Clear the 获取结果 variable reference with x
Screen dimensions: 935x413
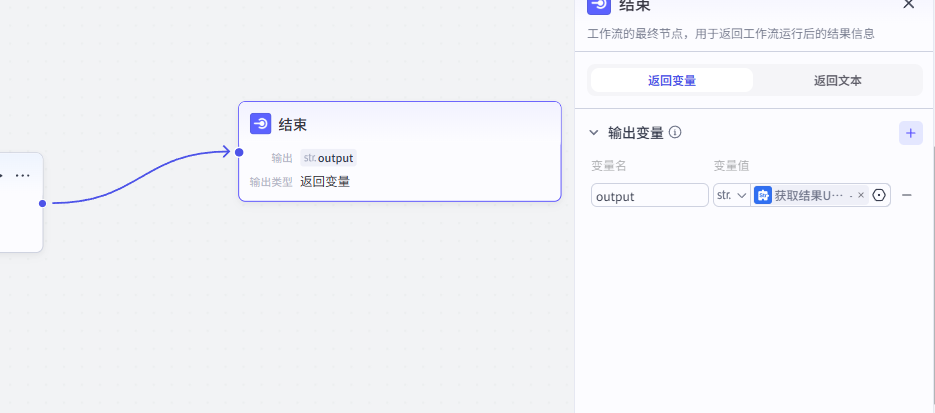[861, 196]
